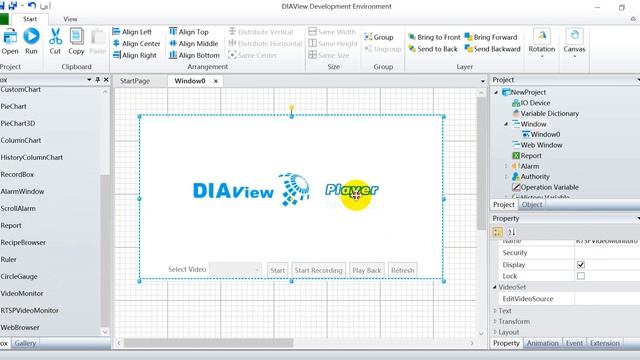Viewport: 640px width, 360px height.
Task: Copy the selected control
Action: [x=76, y=41]
